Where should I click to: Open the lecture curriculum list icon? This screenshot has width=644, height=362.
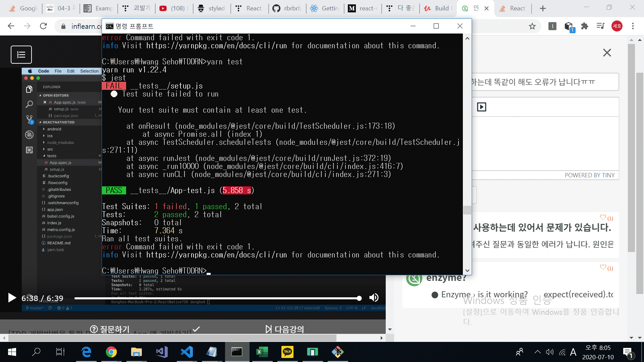[21, 55]
